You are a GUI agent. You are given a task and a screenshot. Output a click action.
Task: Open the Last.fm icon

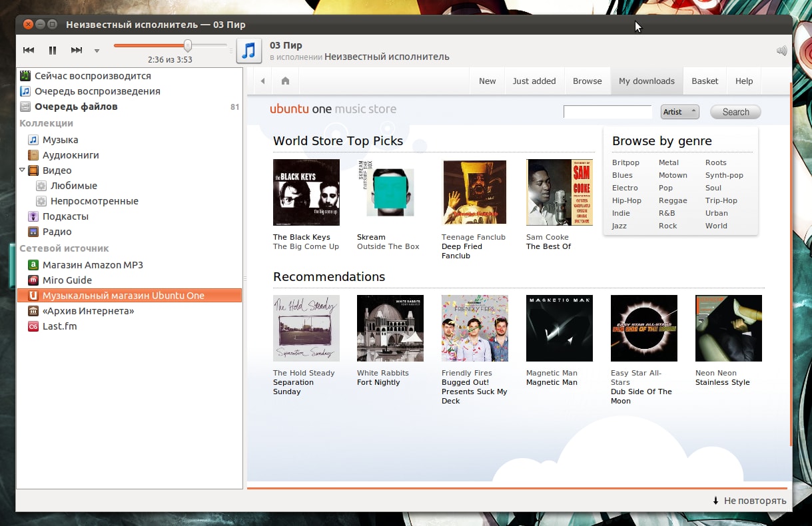click(x=33, y=326)
